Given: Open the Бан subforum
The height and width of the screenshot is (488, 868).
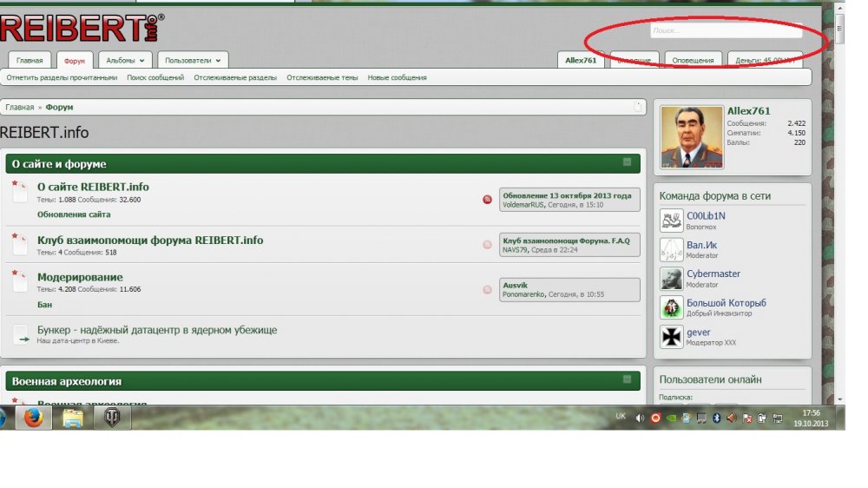Looking at the screenshot, I should pyautogui.click(x=44, y=305).
